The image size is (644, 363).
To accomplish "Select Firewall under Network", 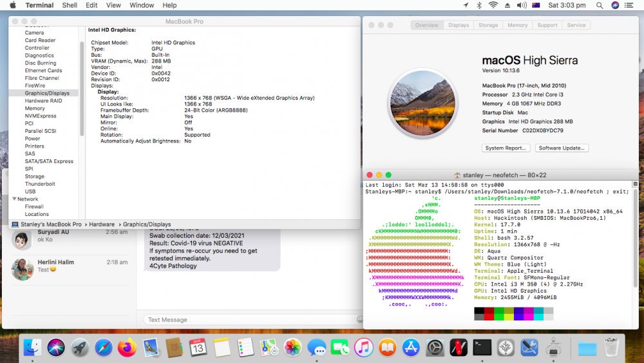I will 34,207.
